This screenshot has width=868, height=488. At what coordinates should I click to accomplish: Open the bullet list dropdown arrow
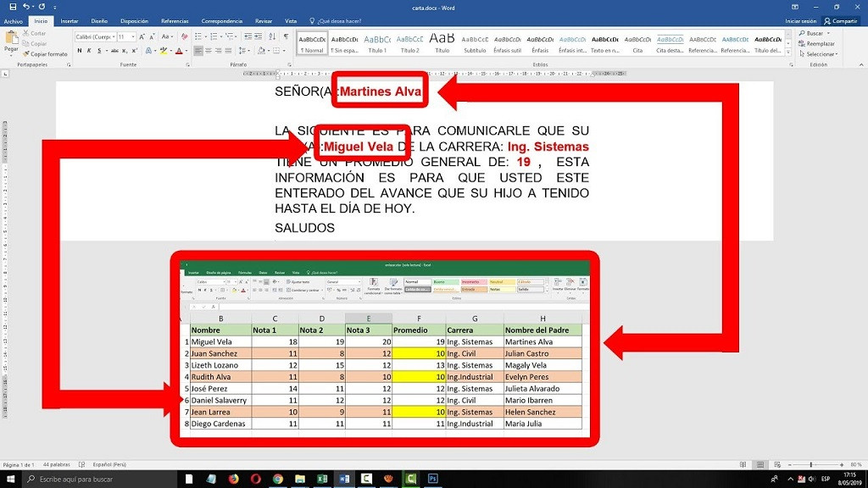click(206, 36)
